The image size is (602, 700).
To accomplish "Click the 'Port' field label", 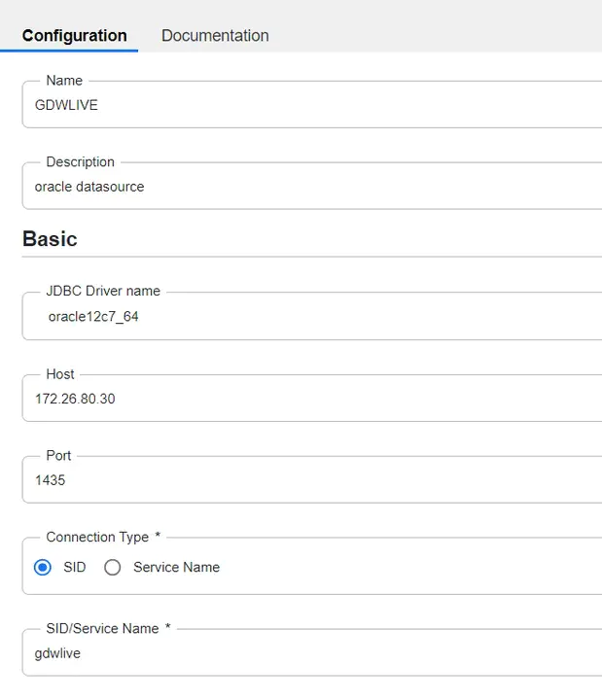I will pos(58,456).
